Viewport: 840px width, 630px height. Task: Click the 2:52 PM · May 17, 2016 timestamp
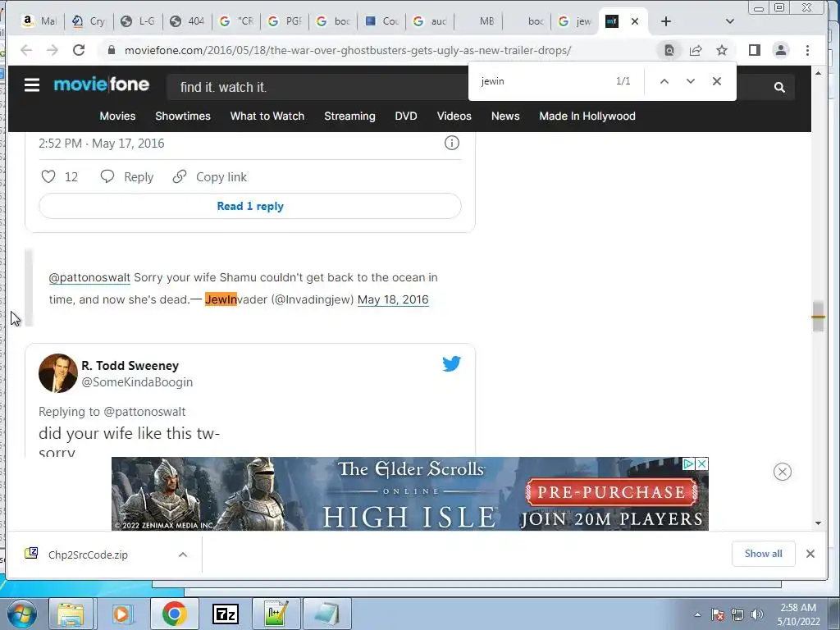point(101,144)
